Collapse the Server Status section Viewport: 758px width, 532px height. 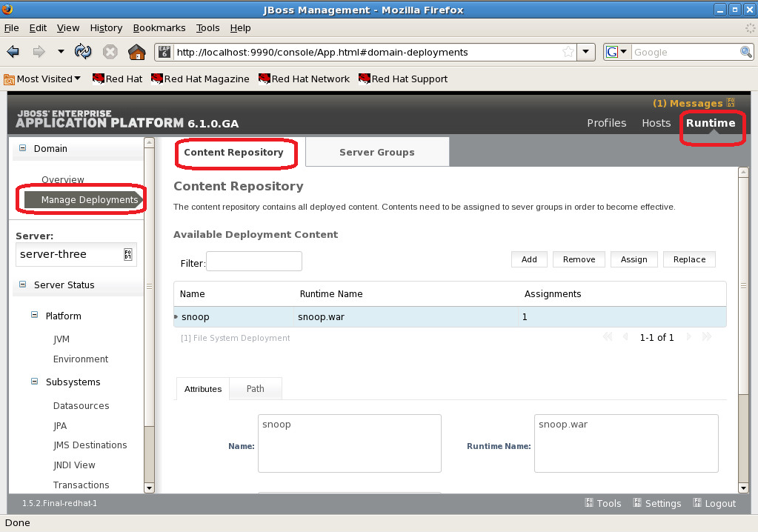click(x=22, y=285)
